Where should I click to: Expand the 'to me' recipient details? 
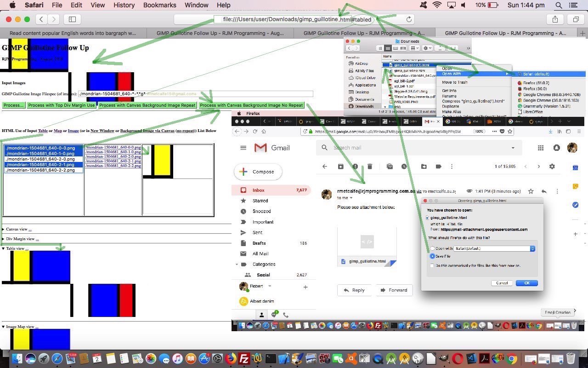tap(351, 198)
